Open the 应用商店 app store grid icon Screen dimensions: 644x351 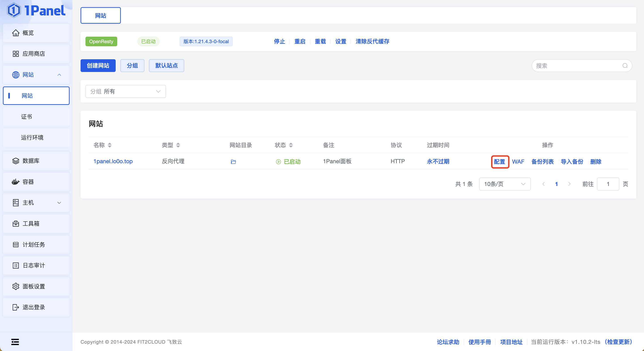pos(16,54)
